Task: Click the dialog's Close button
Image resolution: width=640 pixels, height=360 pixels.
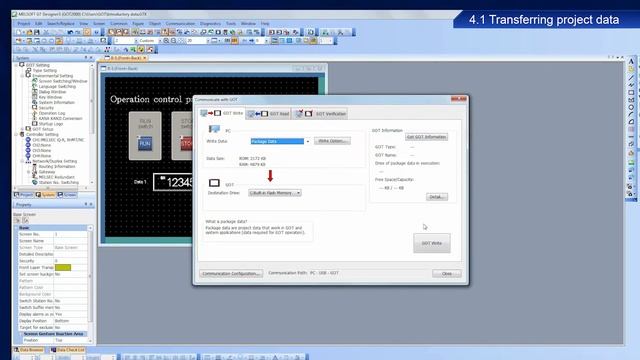Action: click(447, 273)
